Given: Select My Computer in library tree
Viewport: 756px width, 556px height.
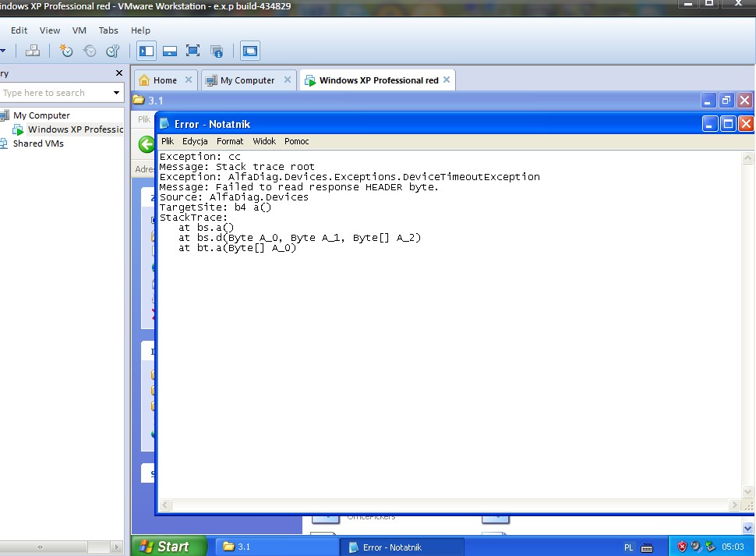Looking at the screenshot, I should [41, 115].
